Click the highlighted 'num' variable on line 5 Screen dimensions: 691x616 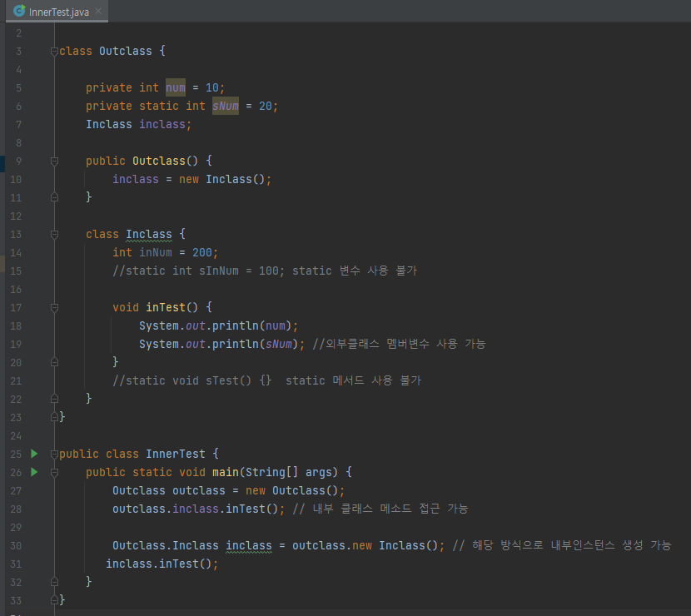pyautogui.click(x=176, y=87)
